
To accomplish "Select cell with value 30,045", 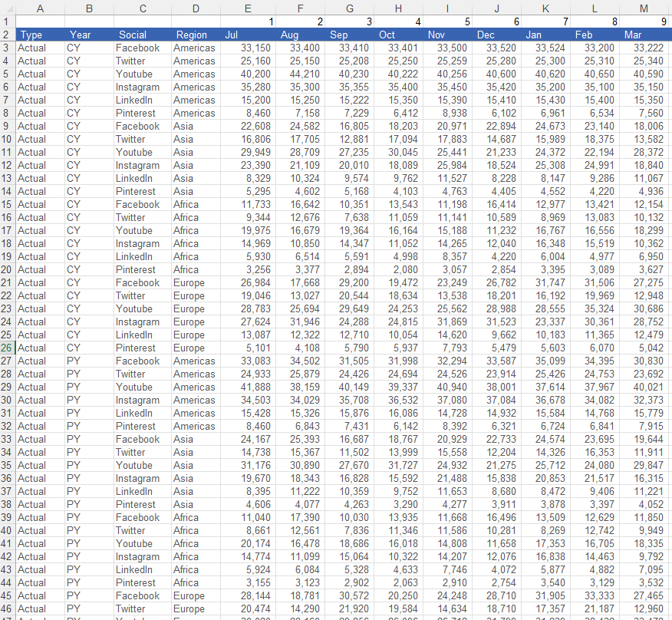I will coord(399,152).
